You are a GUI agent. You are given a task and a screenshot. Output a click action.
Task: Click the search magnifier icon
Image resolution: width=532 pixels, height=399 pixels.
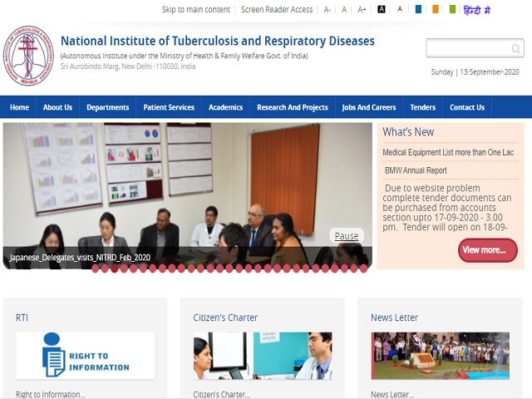coord(515,48)
